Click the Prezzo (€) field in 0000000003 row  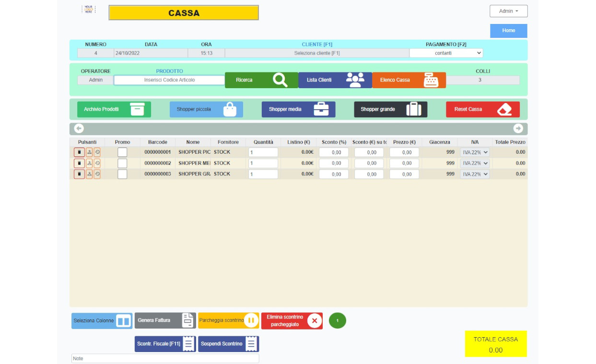pos(404,174)
